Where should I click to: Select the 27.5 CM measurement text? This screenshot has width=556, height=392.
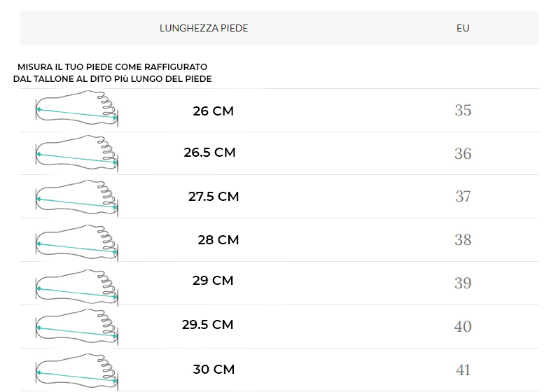click(214, 197)
